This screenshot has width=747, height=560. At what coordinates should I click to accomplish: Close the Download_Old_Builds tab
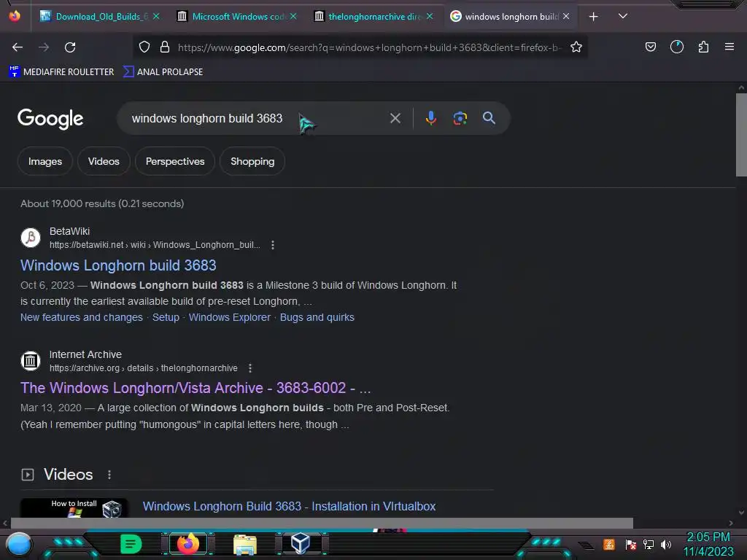[x=156, y=16]
